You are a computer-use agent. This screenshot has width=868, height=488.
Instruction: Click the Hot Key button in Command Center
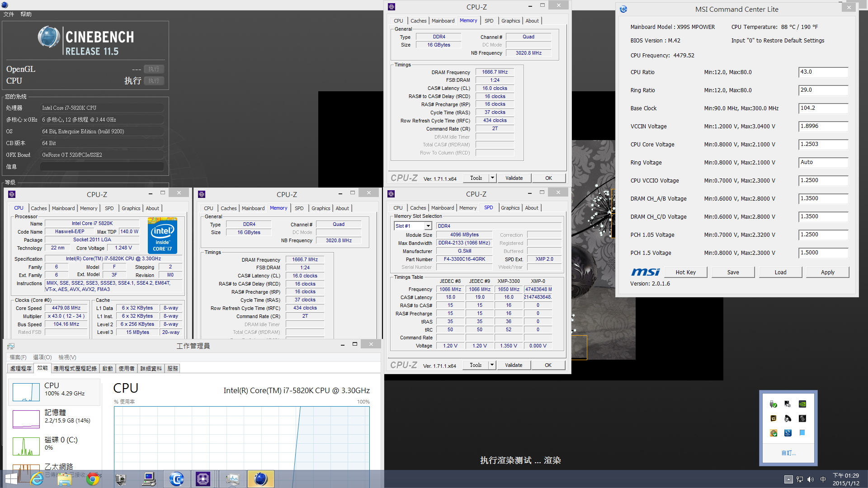pos(685,272)
